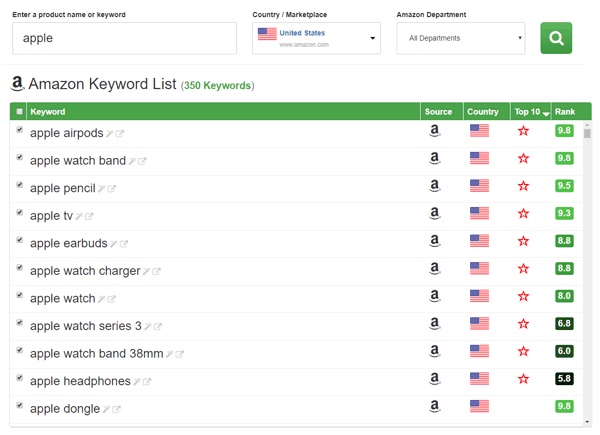Open external link icon for apple tv

[x=89, y=216]
